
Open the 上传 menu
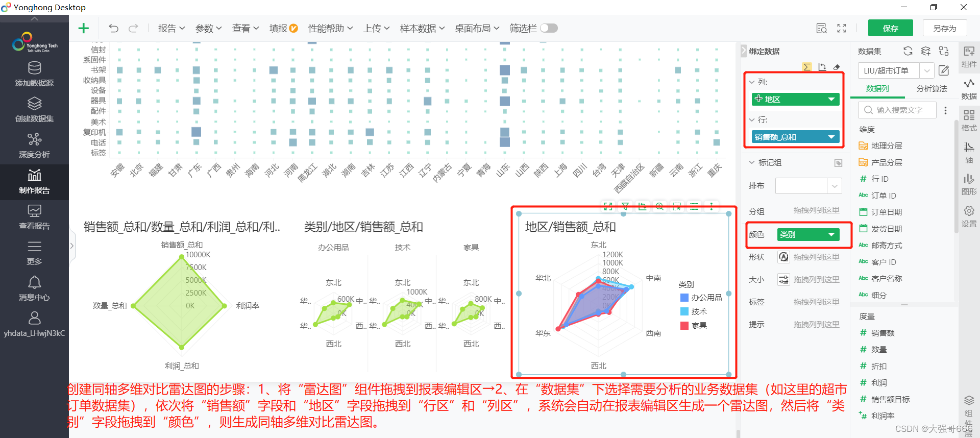pos(377,29)
